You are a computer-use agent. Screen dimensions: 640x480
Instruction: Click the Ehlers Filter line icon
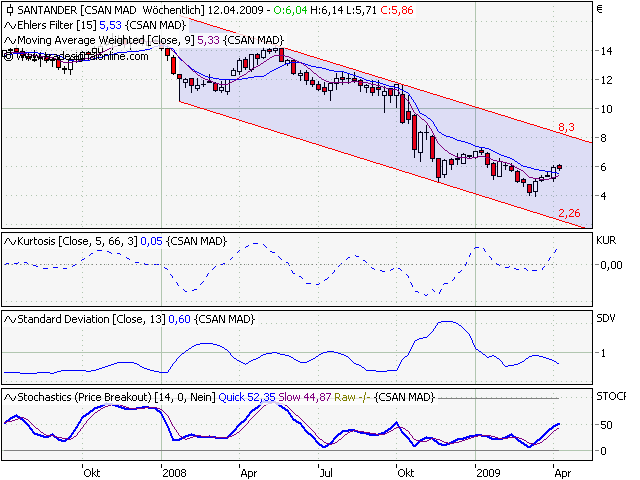pyautogui.click(x=10, y=25)
